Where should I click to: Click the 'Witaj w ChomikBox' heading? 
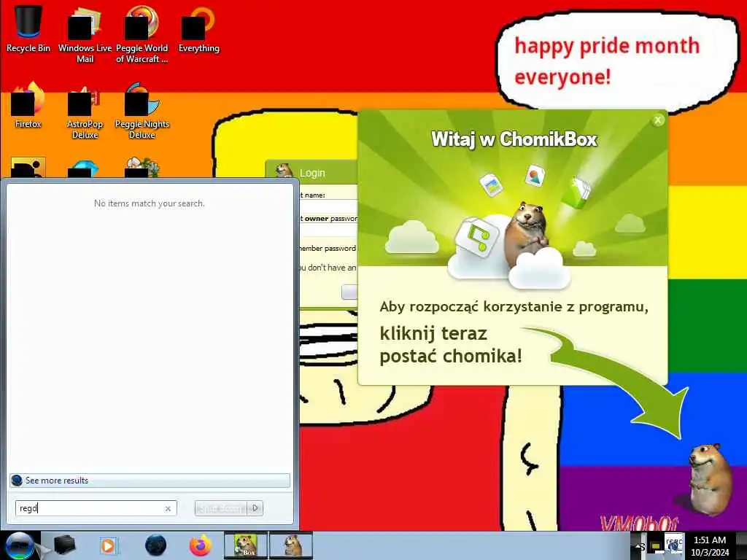coord(514,139)
